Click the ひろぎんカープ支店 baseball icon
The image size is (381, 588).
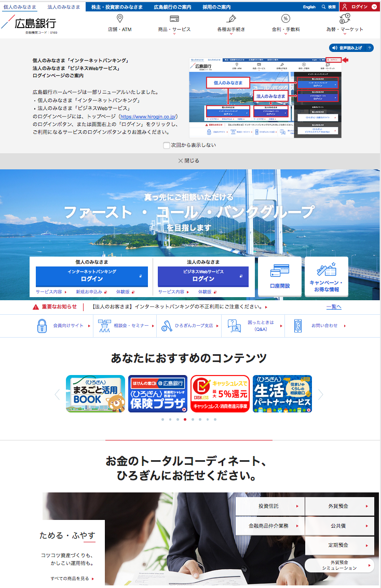[167, 326]
